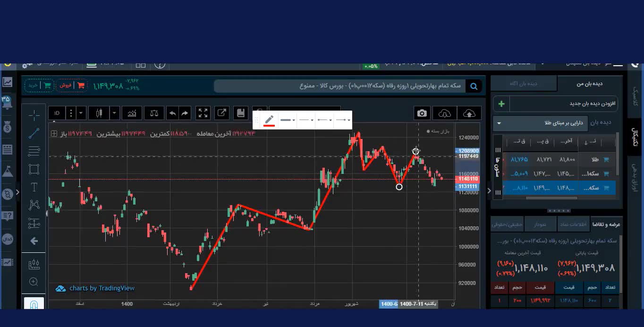Undo the last chart action
Image resolution: width=644 pixels, height=327 pixels.
172,113
